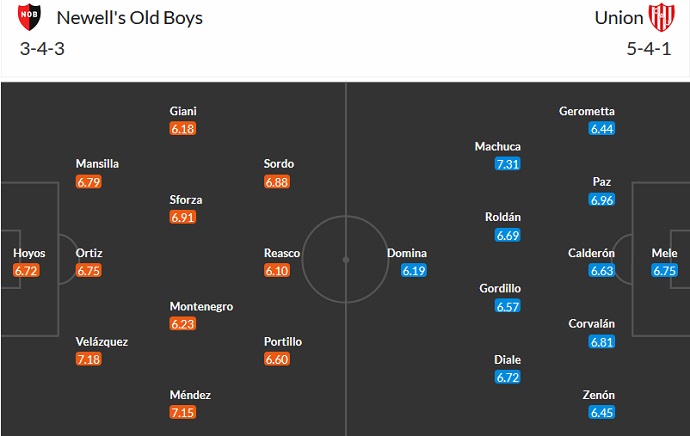Click Velázquez's 7.18 rating badge
690x436 pixels.
pyautogui.click(x=89, y=359)
